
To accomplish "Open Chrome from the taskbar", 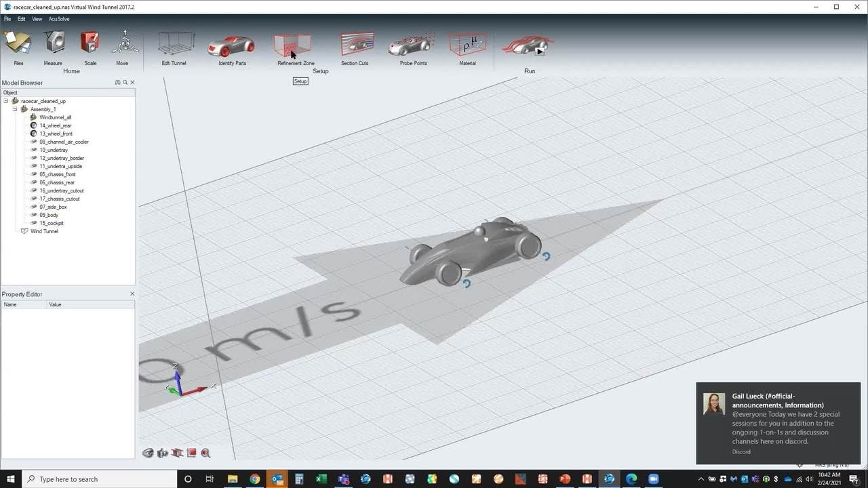I will click(254, 479).
